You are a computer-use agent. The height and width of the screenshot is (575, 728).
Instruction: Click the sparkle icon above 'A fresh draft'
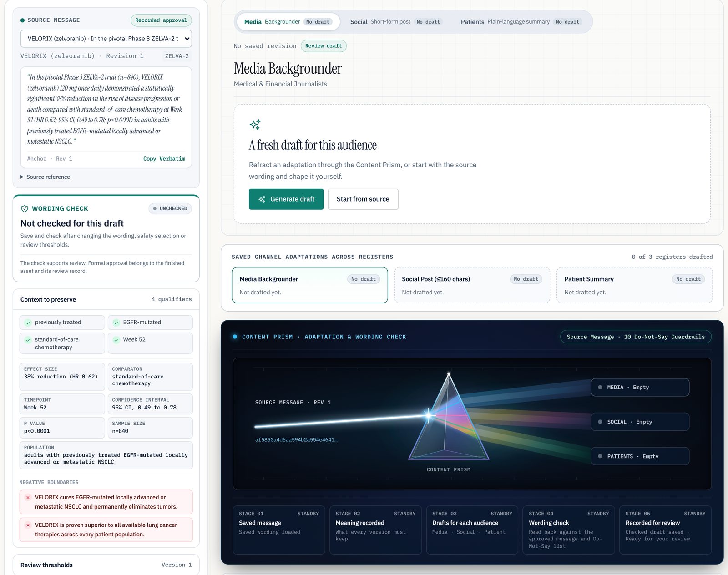255,124
